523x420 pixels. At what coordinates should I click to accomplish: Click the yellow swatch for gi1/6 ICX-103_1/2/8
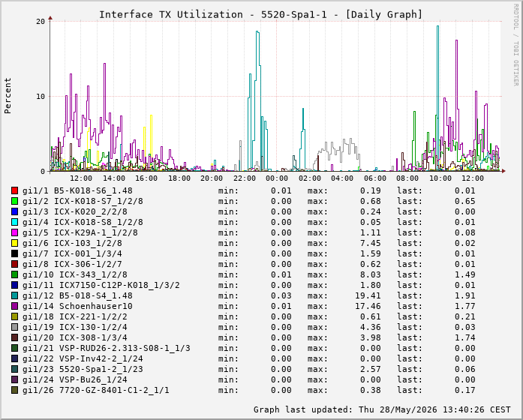14,243
